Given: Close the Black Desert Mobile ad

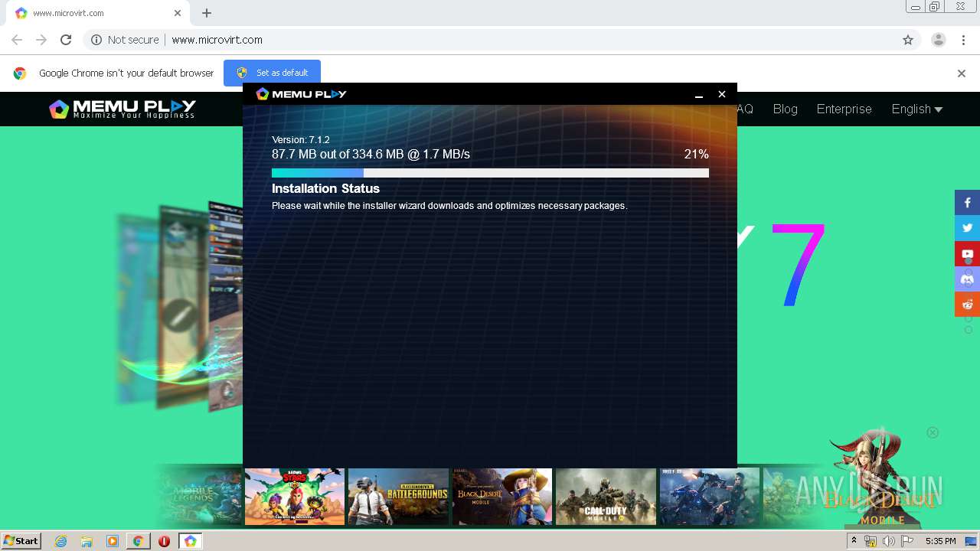Looking at the screenshot, I should [933, 432].
